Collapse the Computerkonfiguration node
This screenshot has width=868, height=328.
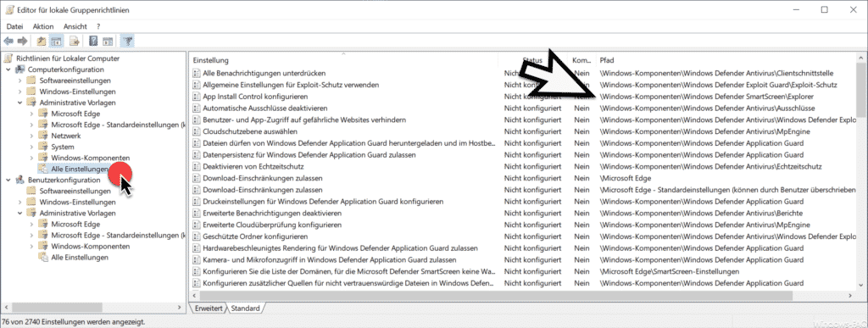click(x=8, y=69)
